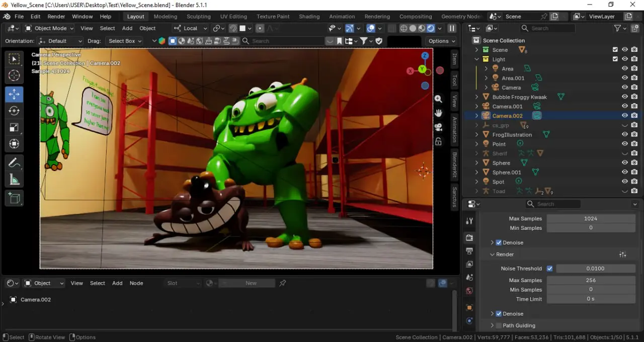This screenshot has height=342, width=644.
Task: Open the Render menu
Action: [56, 17]
